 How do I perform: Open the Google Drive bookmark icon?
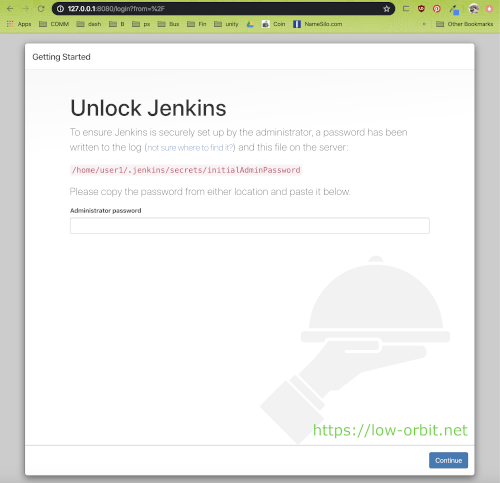coord(250,24)
